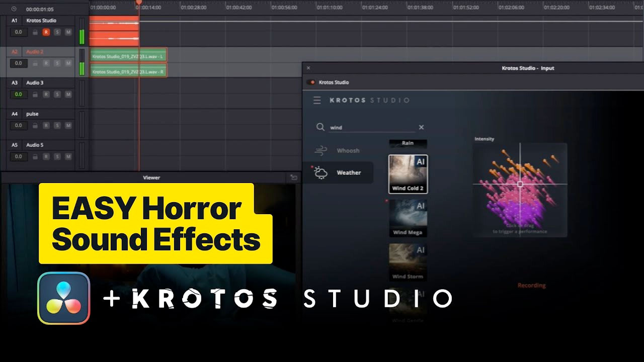
Task: Click the A4 pulse track volume value
Action: (x=18, y=126)
